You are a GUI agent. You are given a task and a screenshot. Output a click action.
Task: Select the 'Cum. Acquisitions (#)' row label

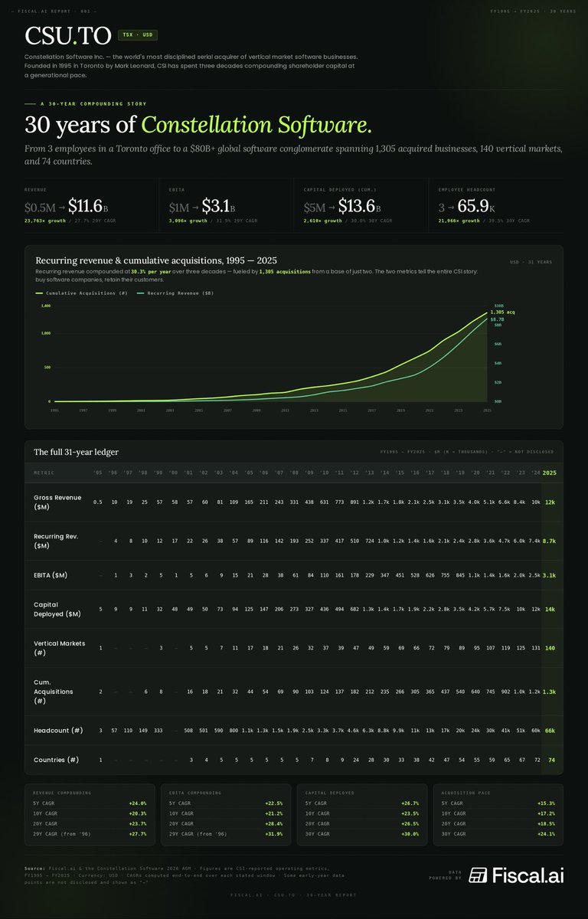[54, 692]
